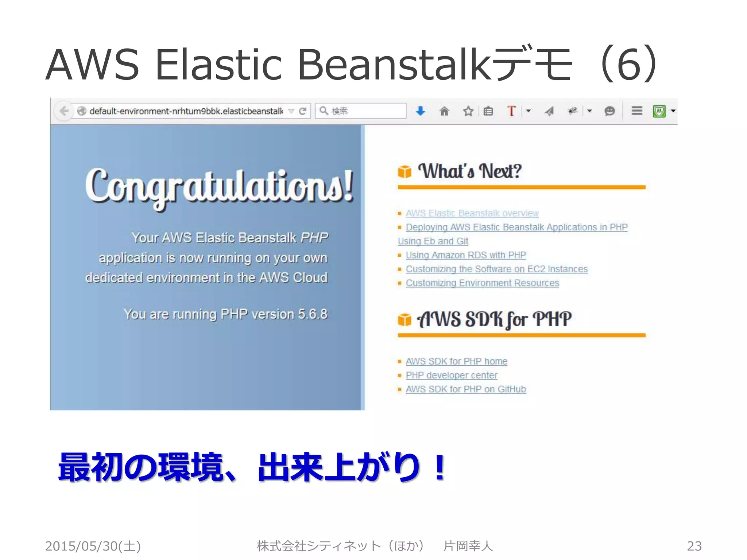Viewport: 747px width, 560px height.
Task: Open AWS SDK for PHP home link
Action: pyautogui.click(x=456, y=361)
